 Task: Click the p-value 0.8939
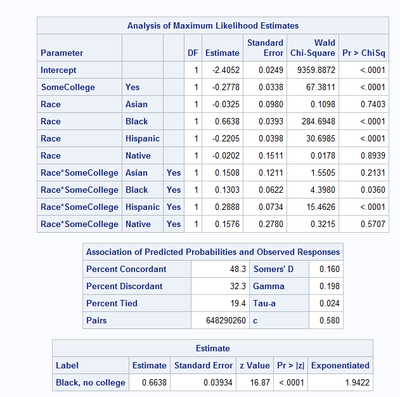coord(373,156)
